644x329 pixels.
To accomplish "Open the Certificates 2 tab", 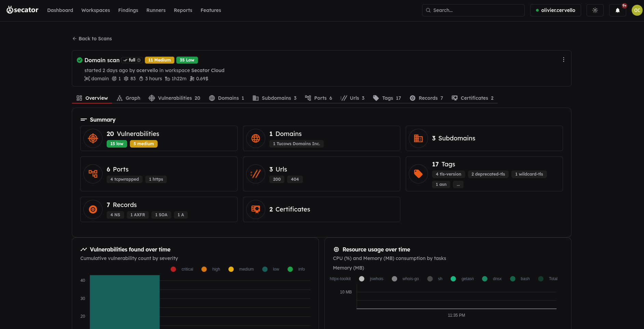I will 472,98.
